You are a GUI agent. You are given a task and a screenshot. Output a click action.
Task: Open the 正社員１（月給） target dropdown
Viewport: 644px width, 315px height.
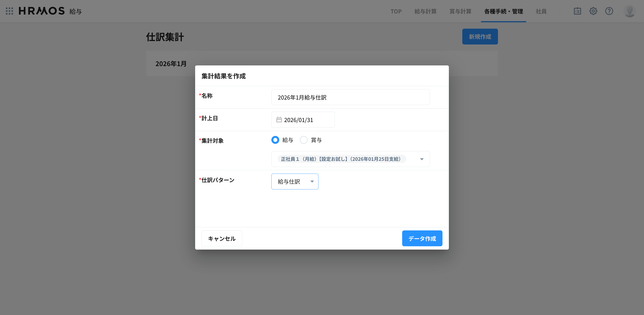pyautogui.click(x=350, y=159)
